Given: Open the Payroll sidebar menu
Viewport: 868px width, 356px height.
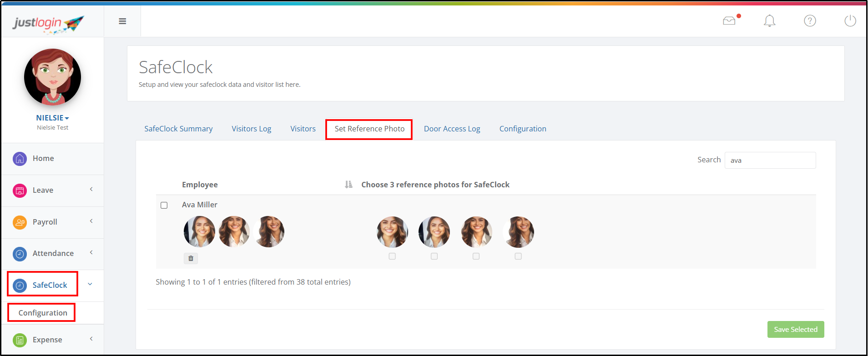Looking at the screenshot, I should click(x=45, y=222).
